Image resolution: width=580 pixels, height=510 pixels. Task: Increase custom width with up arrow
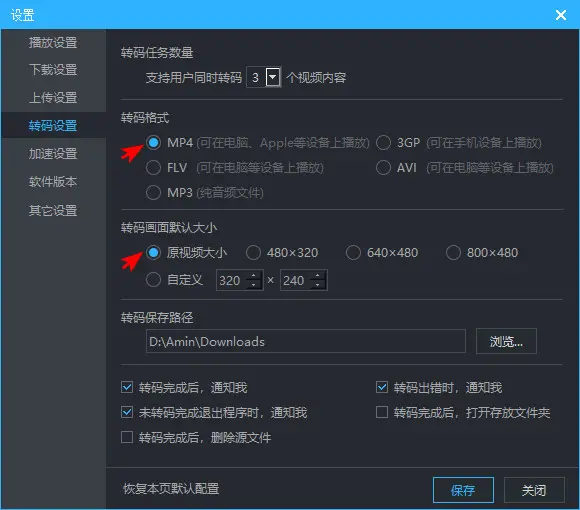tap(254, 276)
